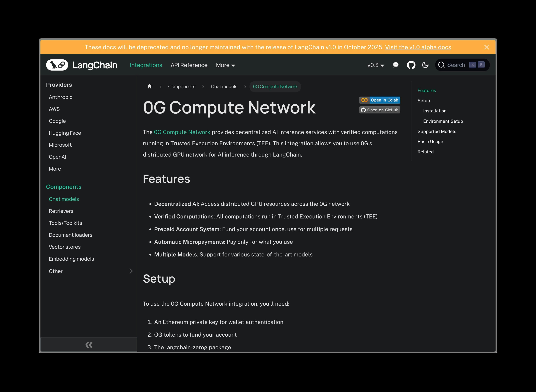Collapse sidebar with double chevron
The height and width of the screenshot is (392, 536).
click(89, 345)
